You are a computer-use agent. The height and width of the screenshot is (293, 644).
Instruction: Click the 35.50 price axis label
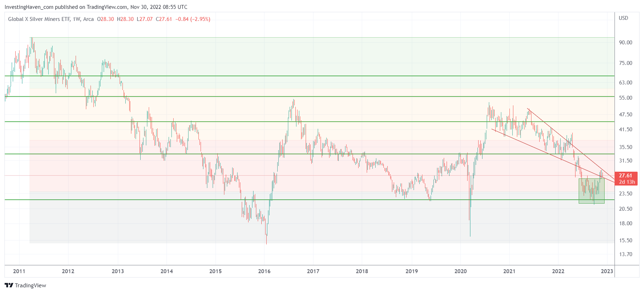pos(626,147)
